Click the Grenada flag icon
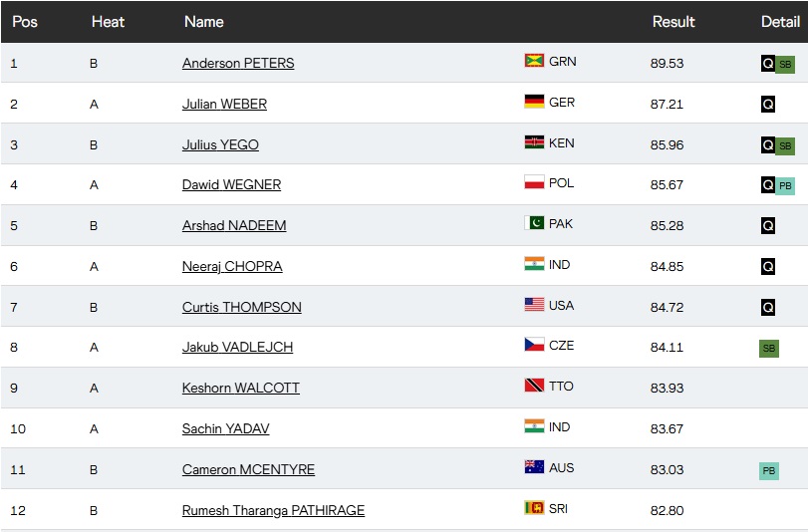808x532 pixels. [534, 61]
